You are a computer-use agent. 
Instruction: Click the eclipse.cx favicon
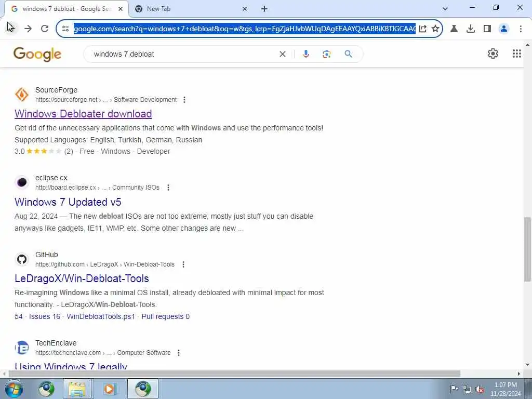click(x=22, y=182)
